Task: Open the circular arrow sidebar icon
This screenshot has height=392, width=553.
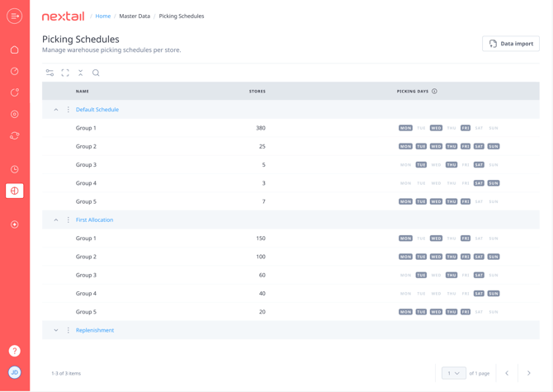Action: [x=15, y=92]
